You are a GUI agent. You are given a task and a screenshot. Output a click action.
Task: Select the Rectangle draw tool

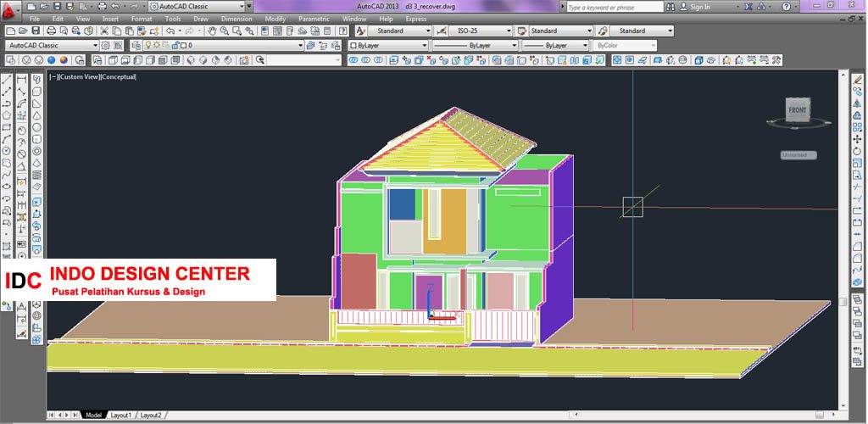tap(7, 127)
